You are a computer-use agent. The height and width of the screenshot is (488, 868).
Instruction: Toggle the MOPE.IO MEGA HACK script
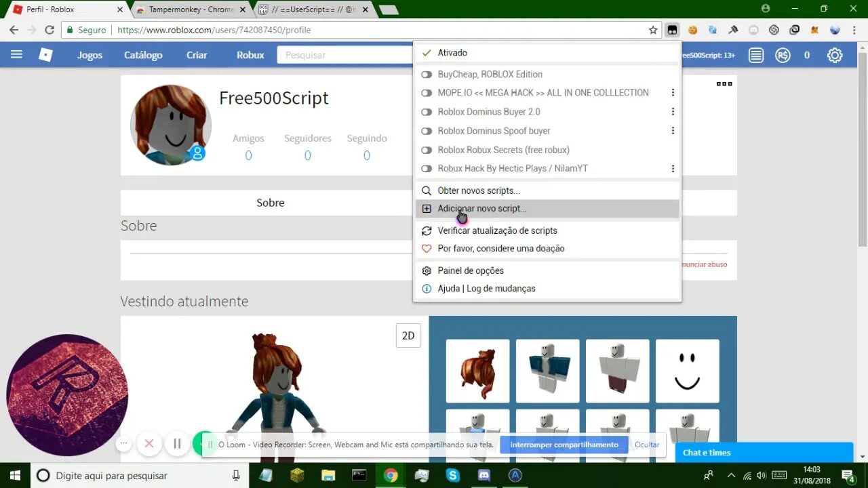(x=427, y=93)
